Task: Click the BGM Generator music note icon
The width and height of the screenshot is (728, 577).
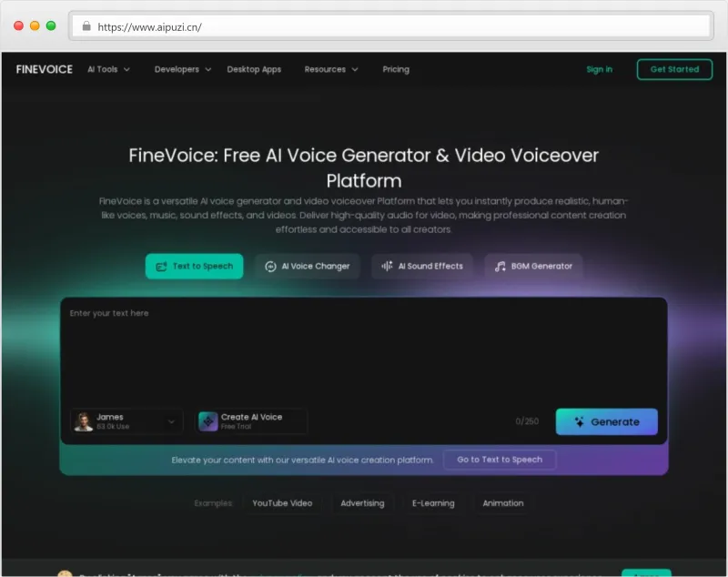Action: click(x=500, y=267)
